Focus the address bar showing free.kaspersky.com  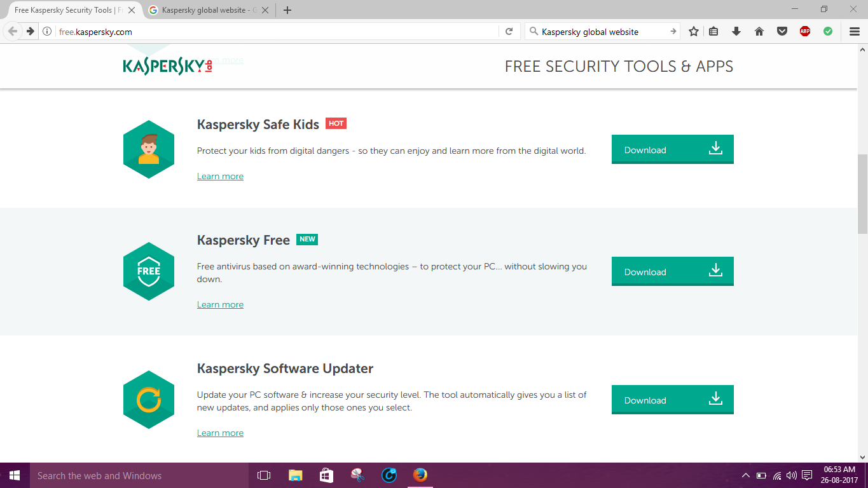[x=277, y=31]
